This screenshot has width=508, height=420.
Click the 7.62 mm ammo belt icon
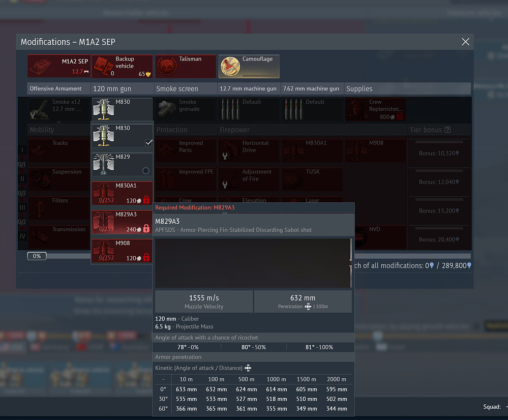pos(293,109)
